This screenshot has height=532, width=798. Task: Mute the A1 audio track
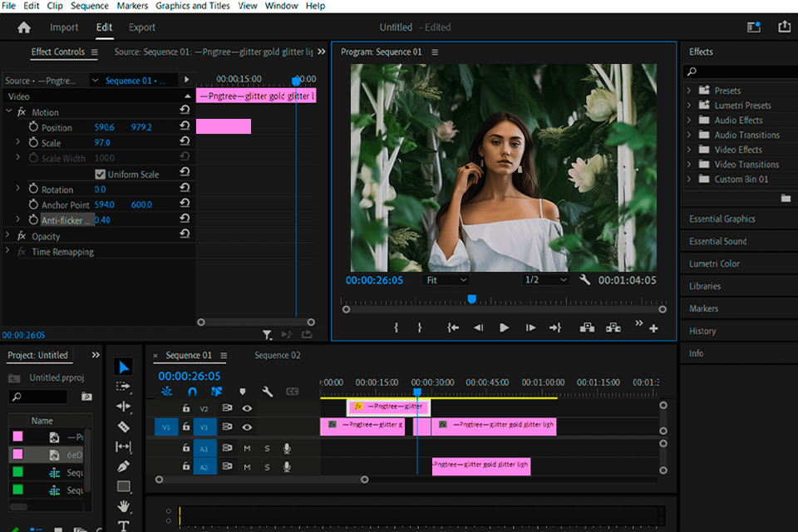point(247,449)
